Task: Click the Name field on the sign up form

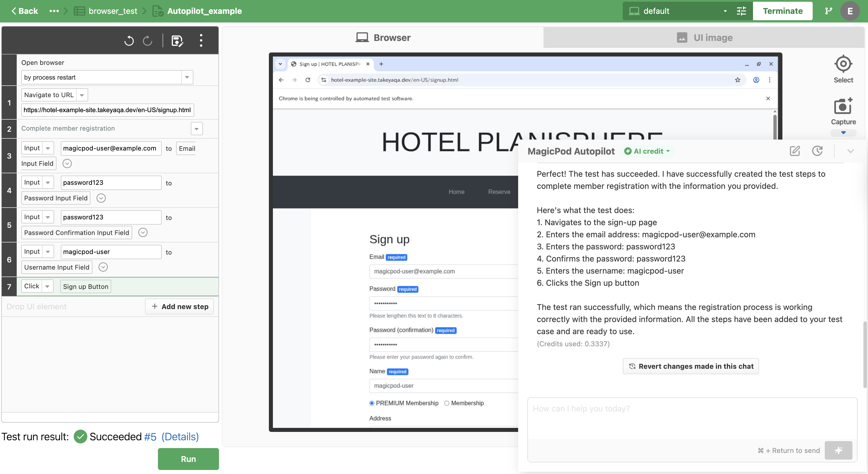Action: (x=444, y=386)
